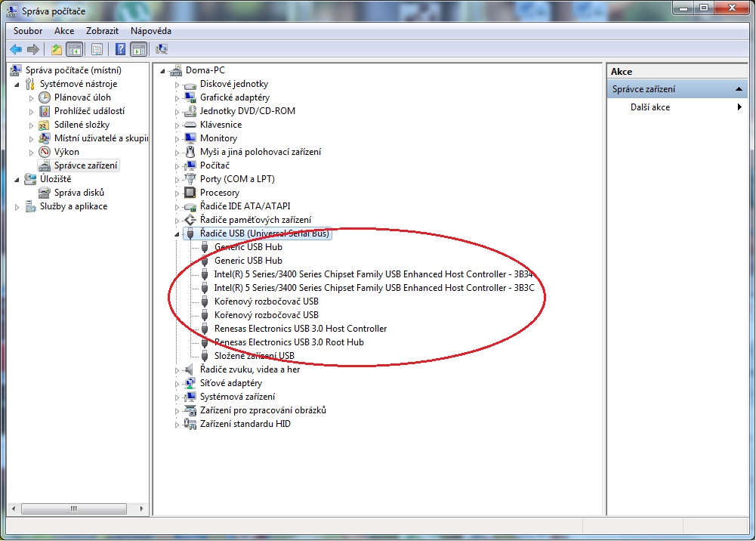The width and height of the screenshot is (756, 541).
Task: Select the Renesas Electronics USB 3.0 Host Controller device
Action: click(300, 329)
